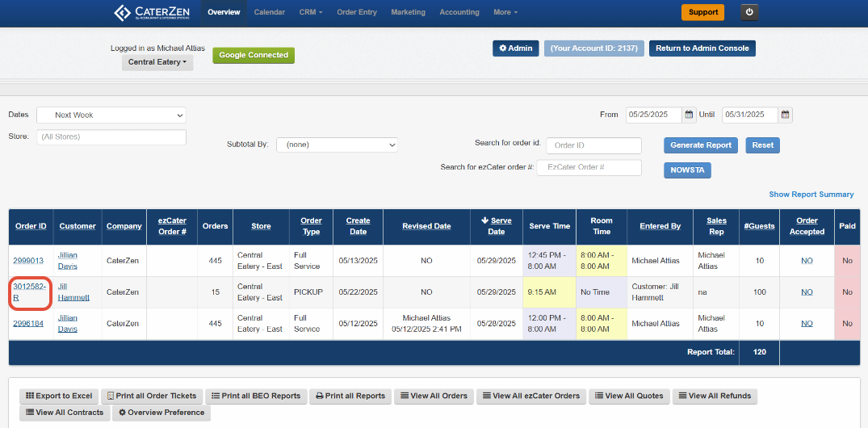868x428 pixels.
Task: Go to the Calendar menu
Action: [x=270, y=12]
